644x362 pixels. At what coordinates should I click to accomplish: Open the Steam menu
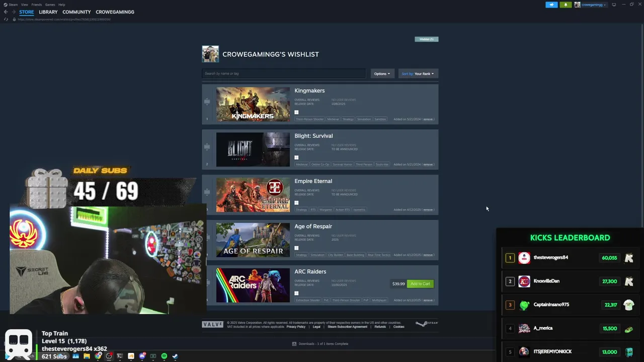point(13,5)
